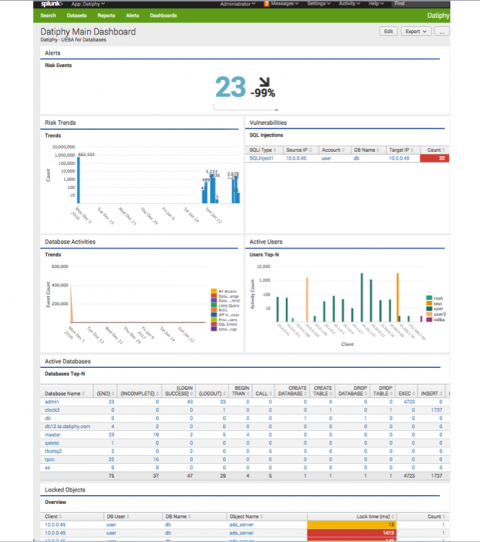Sort by the DROP TABLE column
480x542 pixels.
383,391
